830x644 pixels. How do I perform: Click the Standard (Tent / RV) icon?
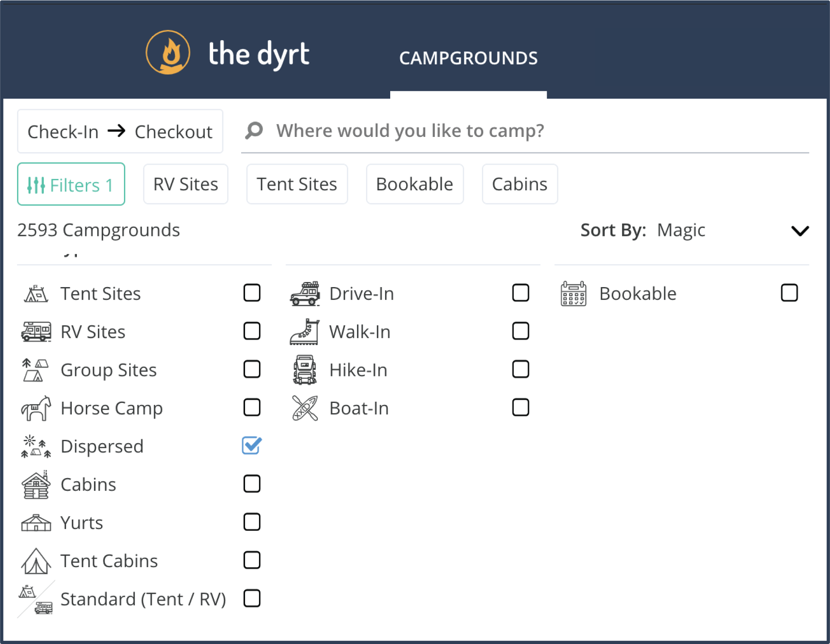tap(36, 599)
